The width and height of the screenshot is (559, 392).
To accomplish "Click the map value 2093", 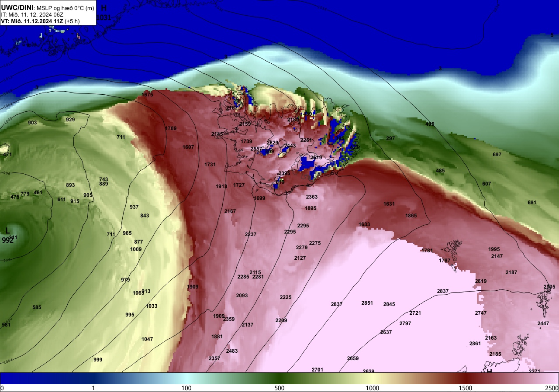I will 242,296.
